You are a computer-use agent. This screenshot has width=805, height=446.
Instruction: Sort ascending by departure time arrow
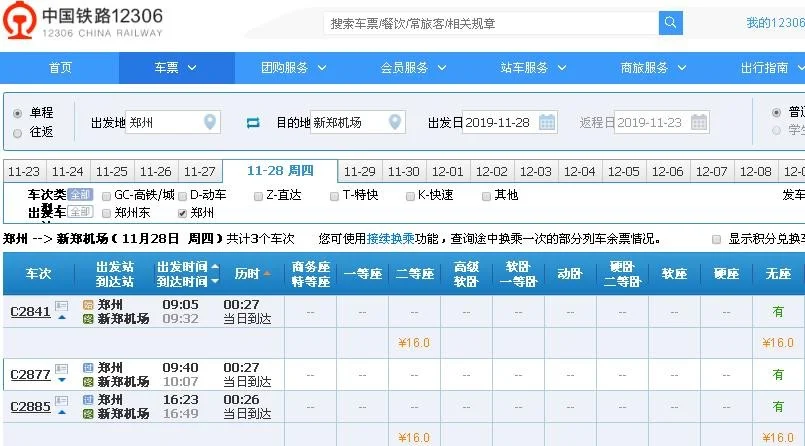click(x=215, y=267)
